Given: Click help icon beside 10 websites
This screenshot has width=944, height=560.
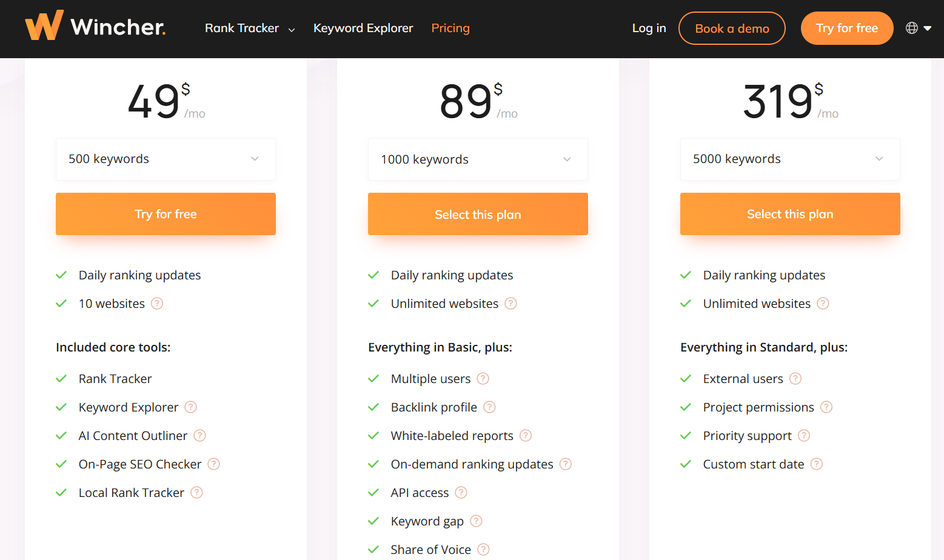Looking at the screenshot, I should 156,304.
